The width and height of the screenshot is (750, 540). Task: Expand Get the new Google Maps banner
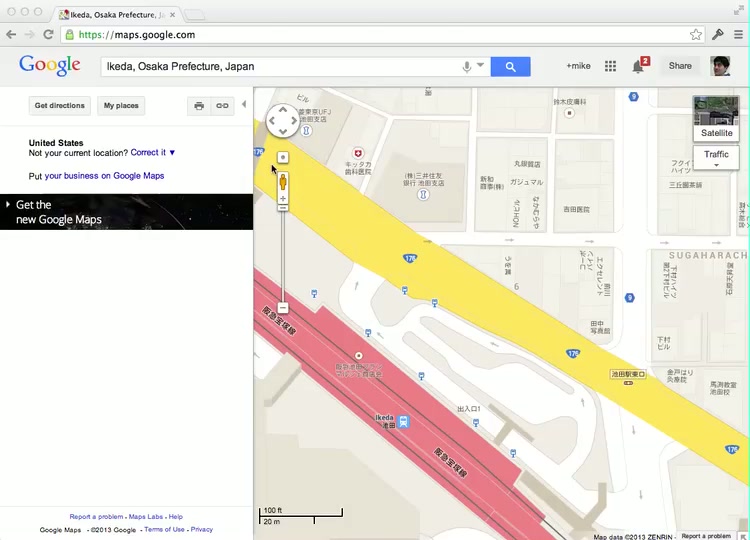[9, 205]
